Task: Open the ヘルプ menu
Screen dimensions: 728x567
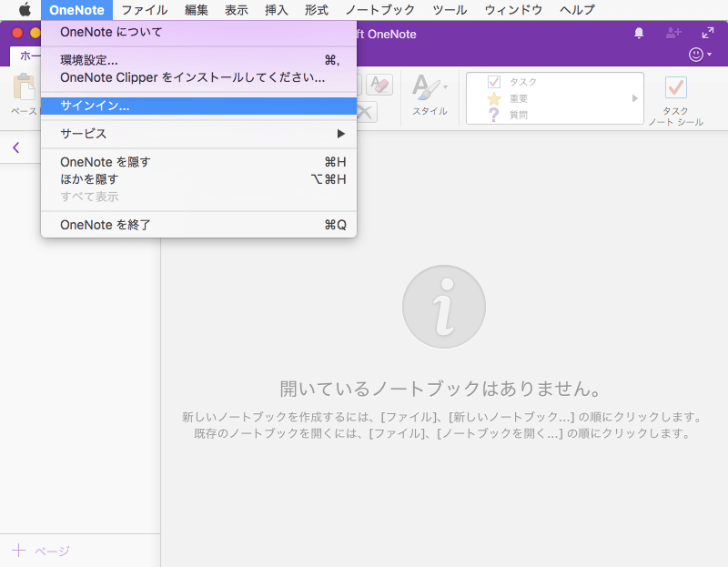Action: [x=577, y=10]
